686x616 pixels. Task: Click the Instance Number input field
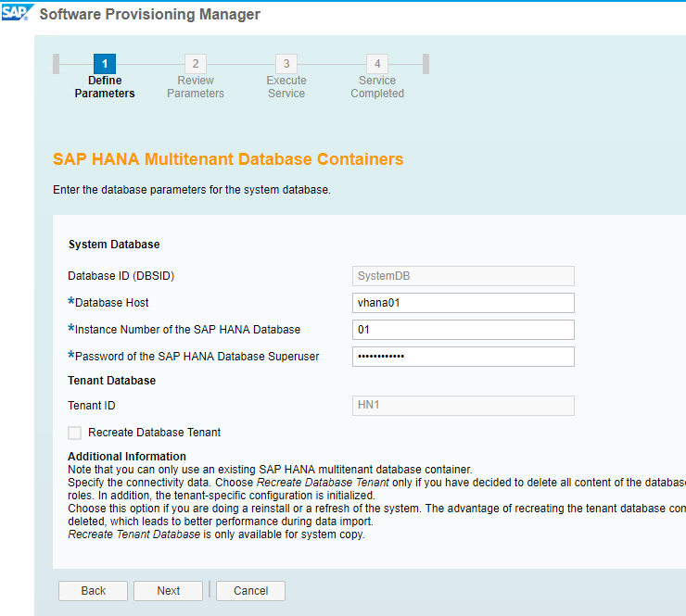click(x=464, y=330)
